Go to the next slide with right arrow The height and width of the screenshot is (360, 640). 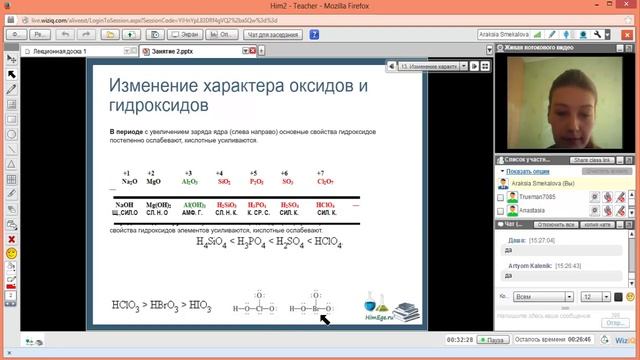pyautogui.click(x=474, y=66)
